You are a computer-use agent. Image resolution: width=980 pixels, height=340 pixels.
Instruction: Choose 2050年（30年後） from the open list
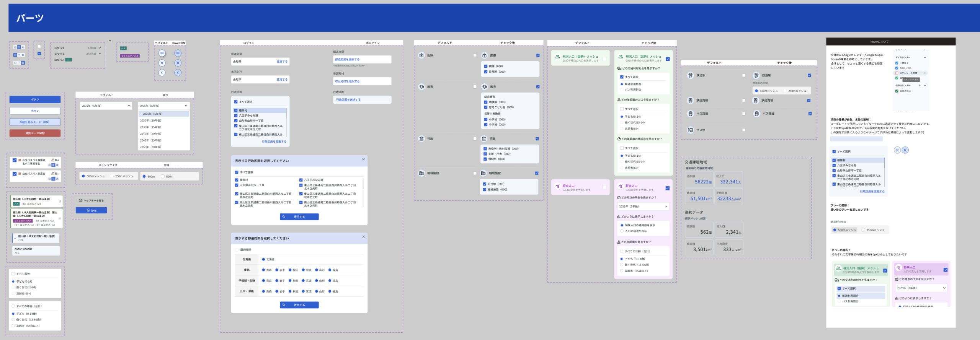150,147
